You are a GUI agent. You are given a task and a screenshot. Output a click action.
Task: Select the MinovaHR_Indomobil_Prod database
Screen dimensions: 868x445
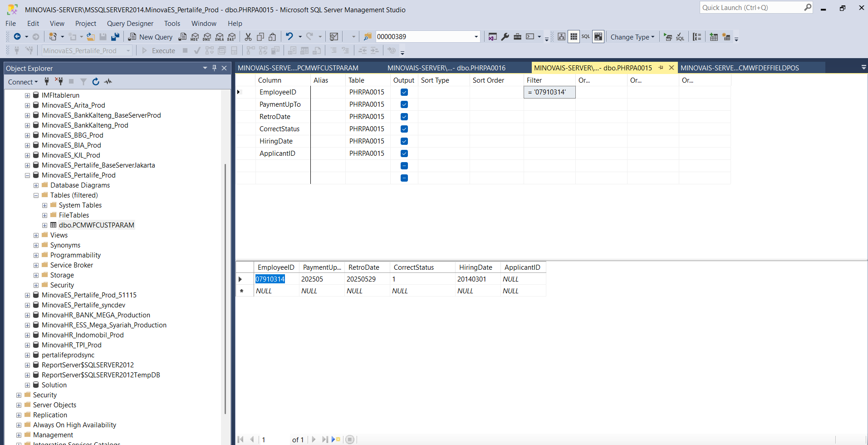coord(83,335)
